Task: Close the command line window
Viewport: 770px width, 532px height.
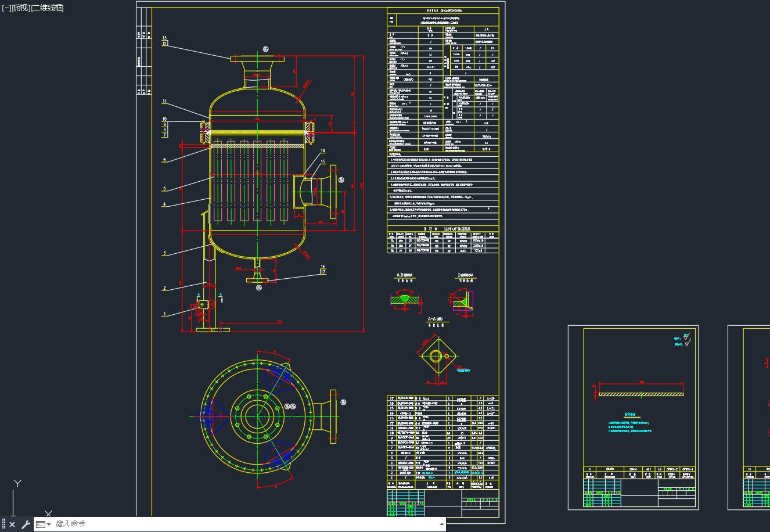Action: pyautogui.click(x=12, y=524)
